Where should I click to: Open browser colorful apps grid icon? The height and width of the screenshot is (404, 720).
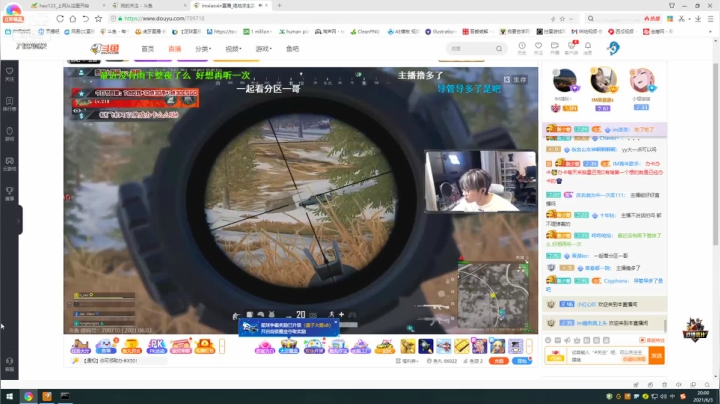click(670, 19)
